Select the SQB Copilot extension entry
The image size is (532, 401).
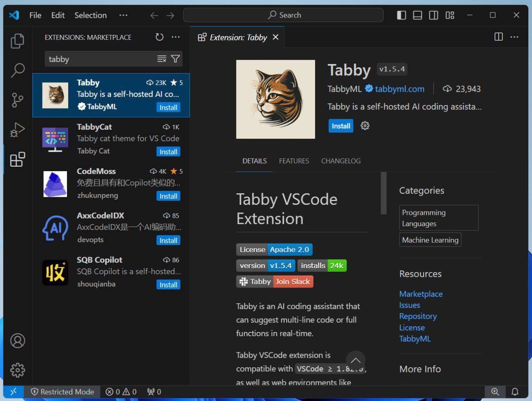tap(111, 273)
